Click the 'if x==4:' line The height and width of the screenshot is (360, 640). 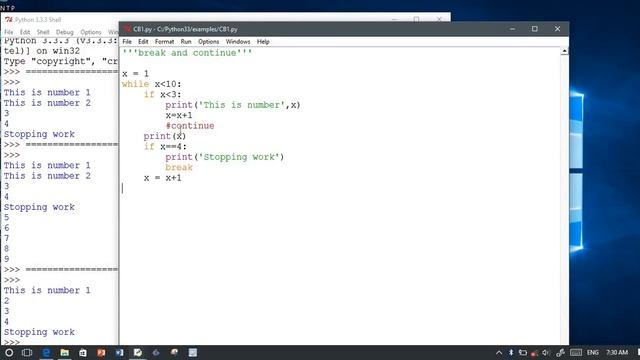[165, 147]
